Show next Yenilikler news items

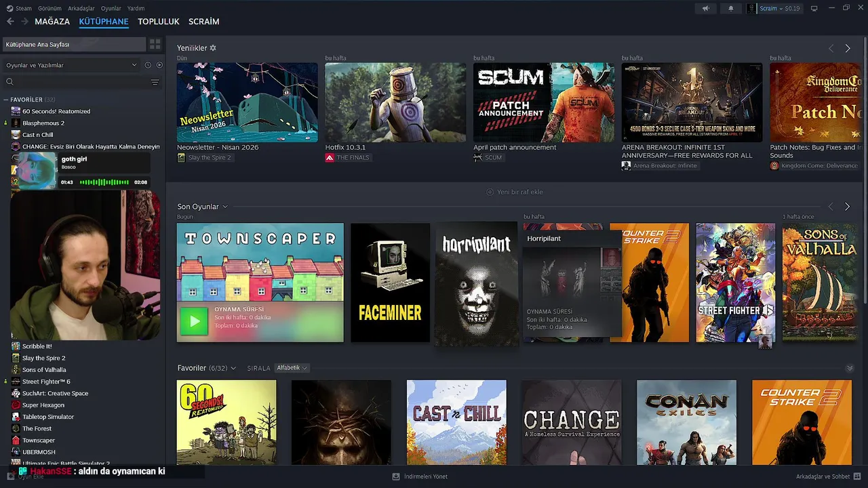847,48
